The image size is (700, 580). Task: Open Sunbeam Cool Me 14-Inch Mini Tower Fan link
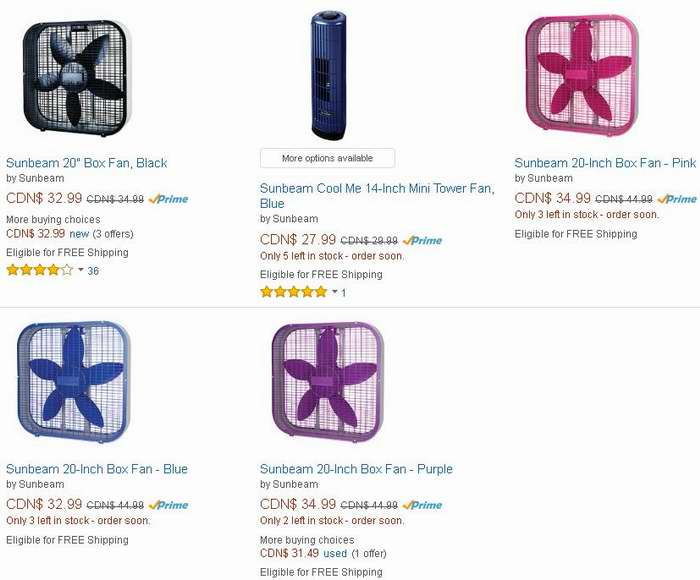click(377, 196)
